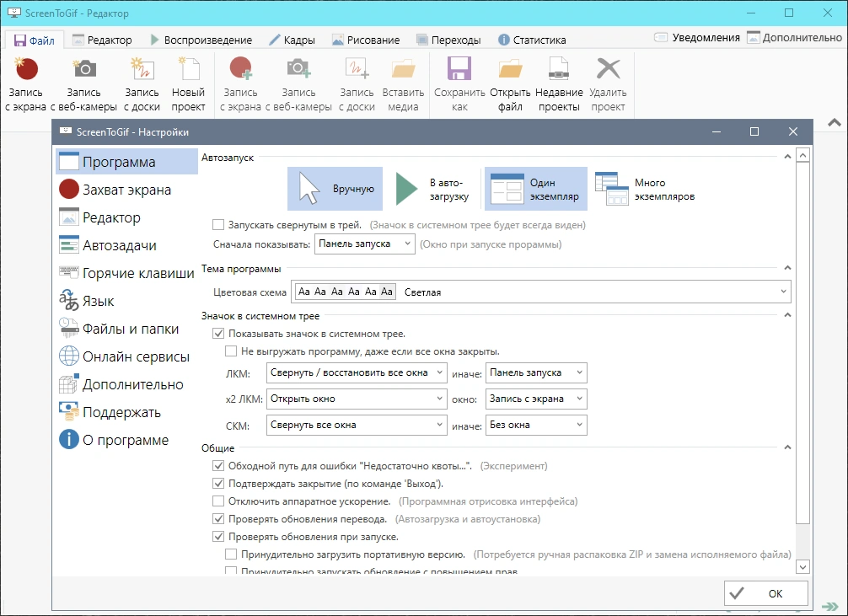This screenshot has width=848, height=616.
Task: Select Программа settings section
Action: [x=126, y=162]
